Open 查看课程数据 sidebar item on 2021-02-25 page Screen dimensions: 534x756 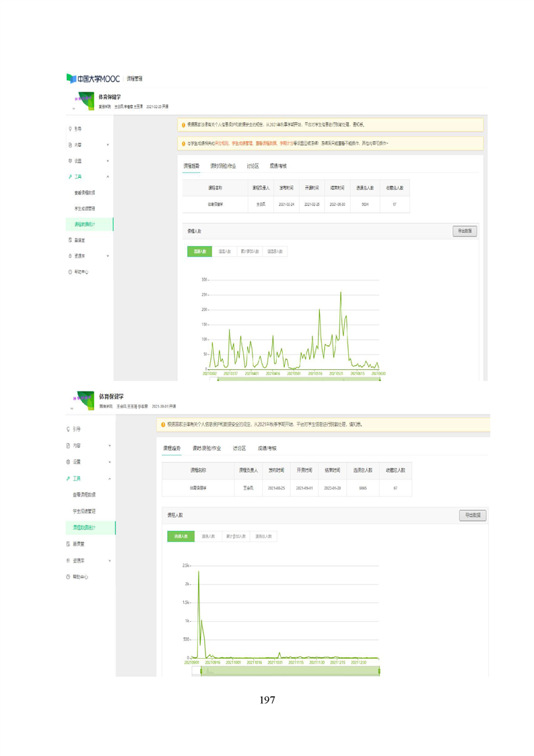(x=84, y=193)
